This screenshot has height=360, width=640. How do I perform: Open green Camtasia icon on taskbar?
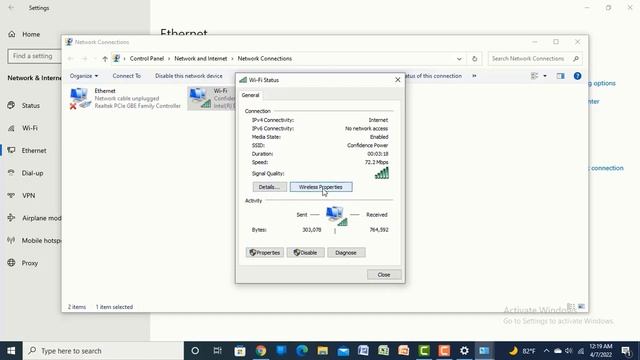pyautogui.click(x=424, y=351)
